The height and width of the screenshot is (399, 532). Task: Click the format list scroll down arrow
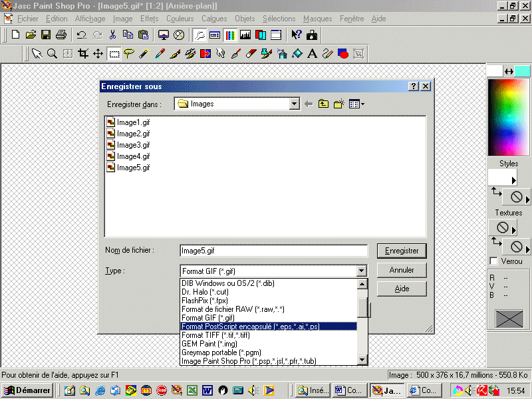click(x=362, y=360)
